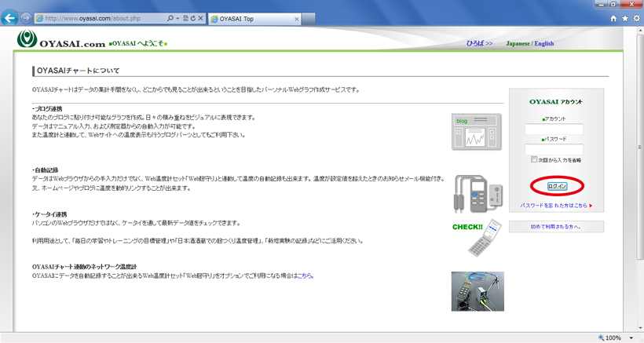Screen dimensions: 644x343
Task: Open 初めて利用される方へ link
Action: tap(556, 227)
